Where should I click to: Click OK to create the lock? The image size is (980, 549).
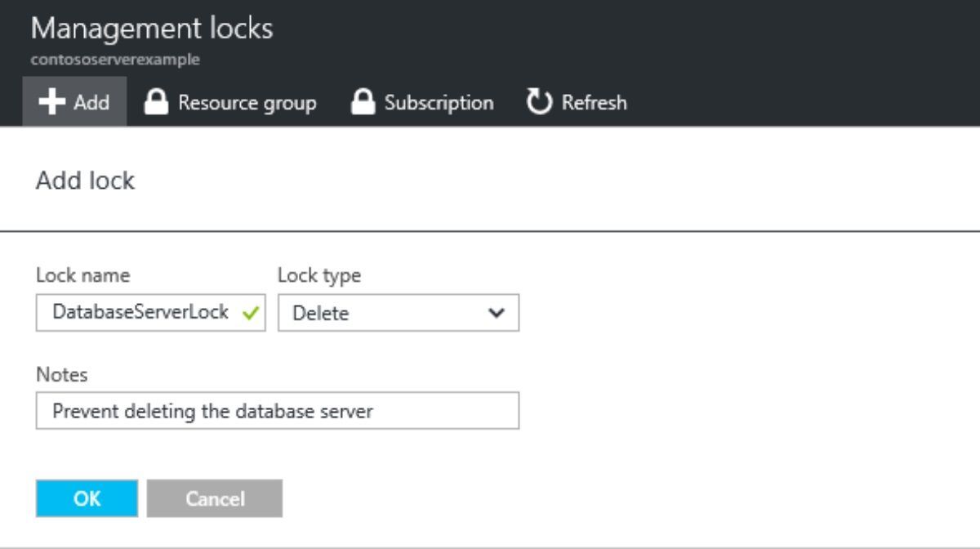[86, 498]
